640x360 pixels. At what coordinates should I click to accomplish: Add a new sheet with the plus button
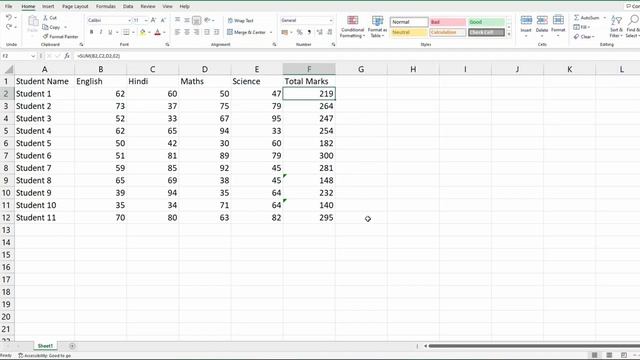72,346
